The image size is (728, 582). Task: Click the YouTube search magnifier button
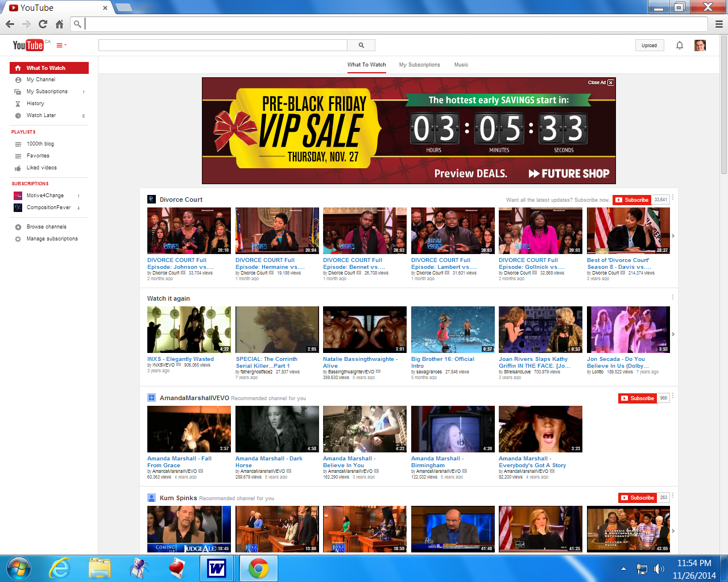[361, 45]
